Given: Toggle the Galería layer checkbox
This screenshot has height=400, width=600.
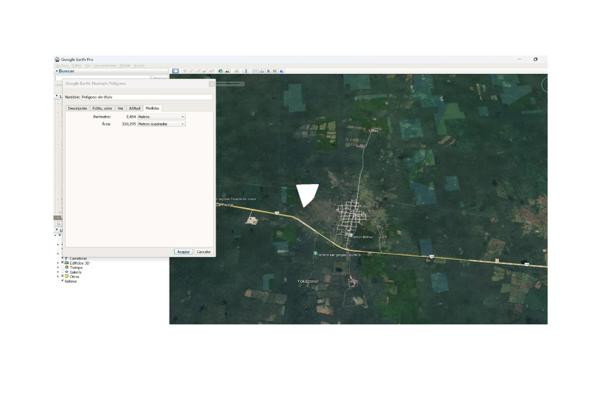Looking at the screenshot, I should pos(62,272).
